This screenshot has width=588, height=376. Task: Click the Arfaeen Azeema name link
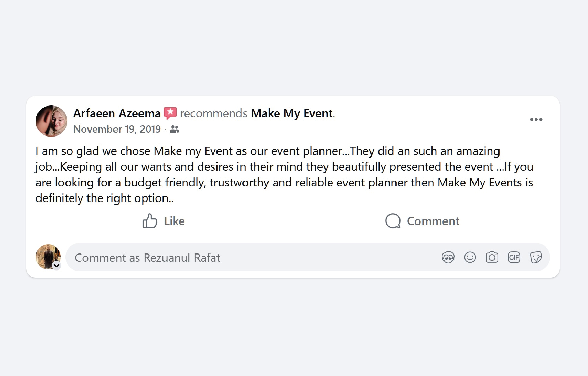coord(117,113)
